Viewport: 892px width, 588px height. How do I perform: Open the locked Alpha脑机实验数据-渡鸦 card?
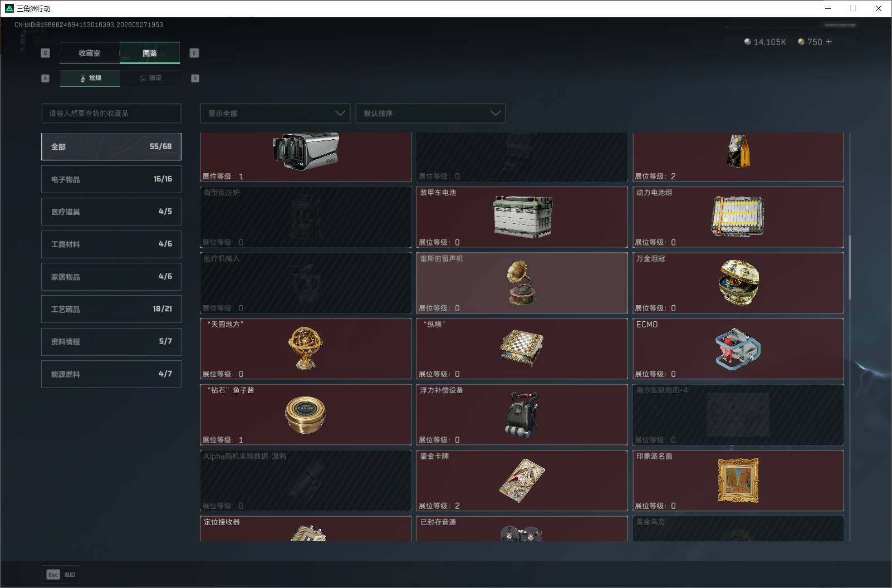[306, 480]
